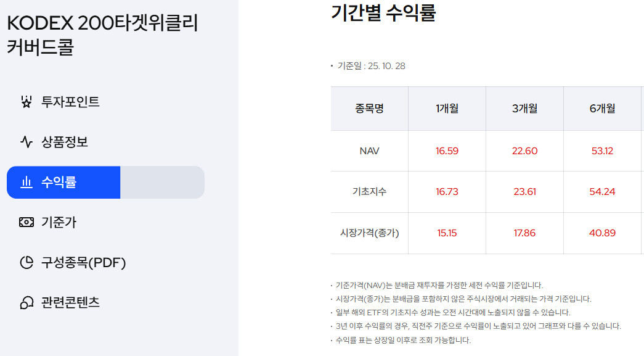Click the 종목명 table header

click(369, 109)
